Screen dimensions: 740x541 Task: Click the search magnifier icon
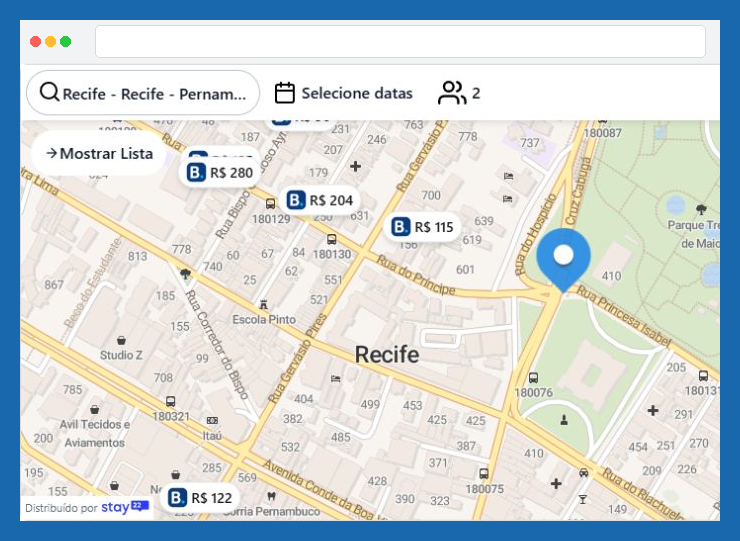(50, 92)
